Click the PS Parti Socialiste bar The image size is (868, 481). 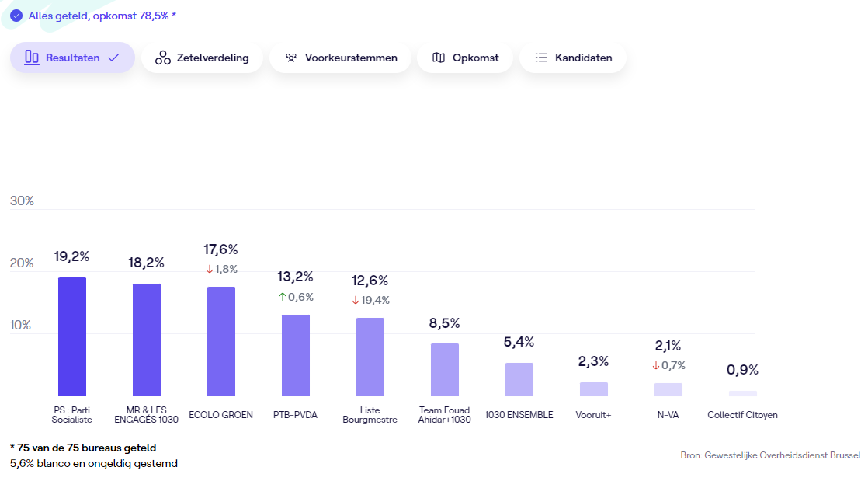point(72,336)
